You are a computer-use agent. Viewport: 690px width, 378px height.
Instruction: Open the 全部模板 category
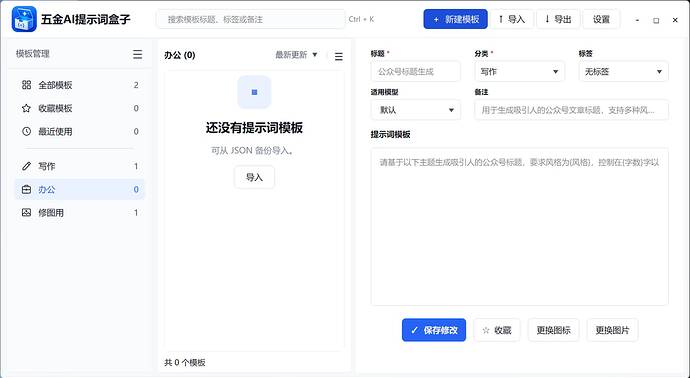80,85
